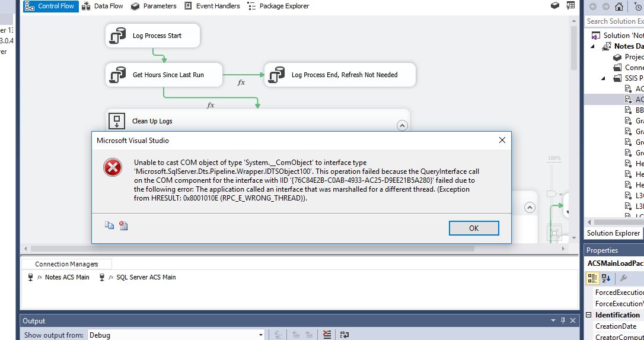Click Clear All in Output toolbar
Viewport: 644px width, 340px height.
327,335
